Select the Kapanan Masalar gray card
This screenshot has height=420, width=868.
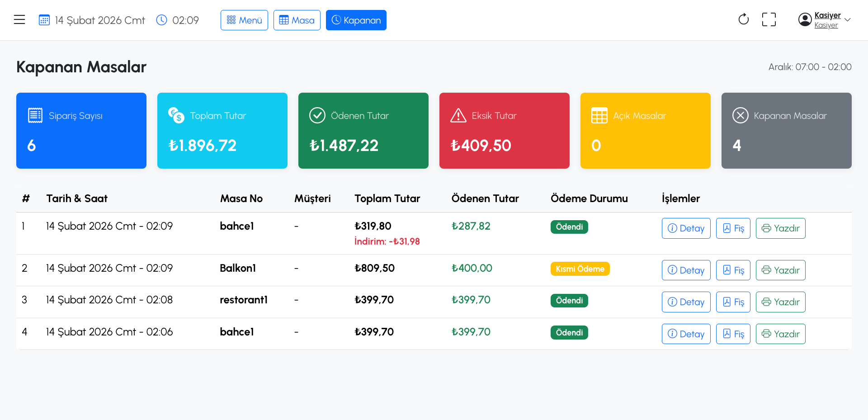tap(786, 131)
